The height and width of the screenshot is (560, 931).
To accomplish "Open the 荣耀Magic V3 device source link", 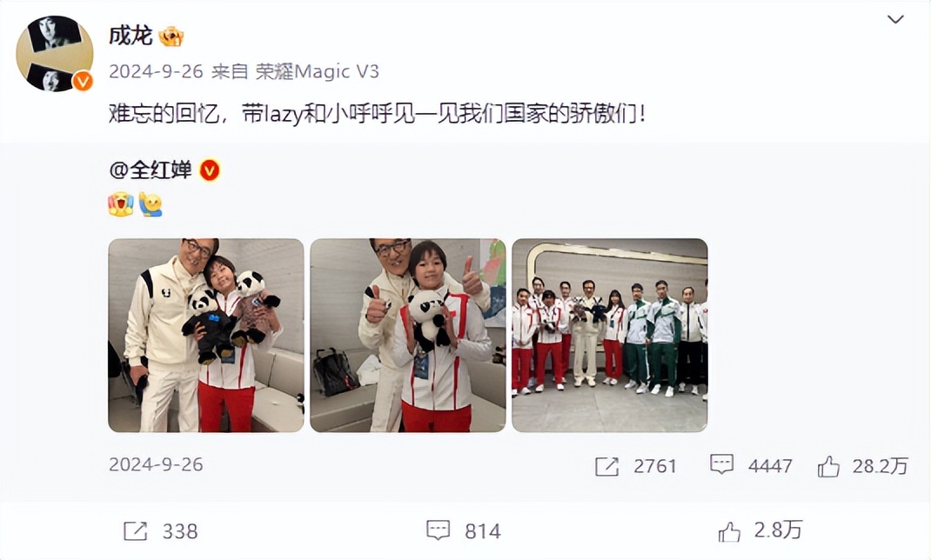I will [x=317, y=72].
